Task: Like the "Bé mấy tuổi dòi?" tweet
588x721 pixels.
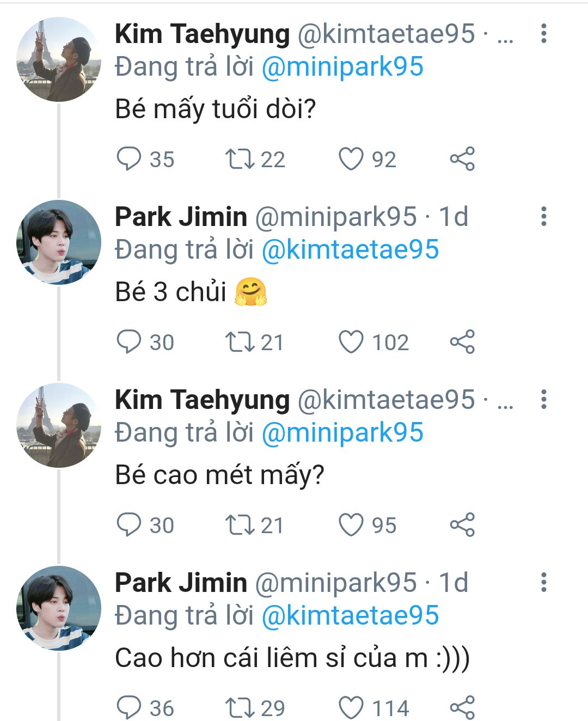Action: point(351,159)
